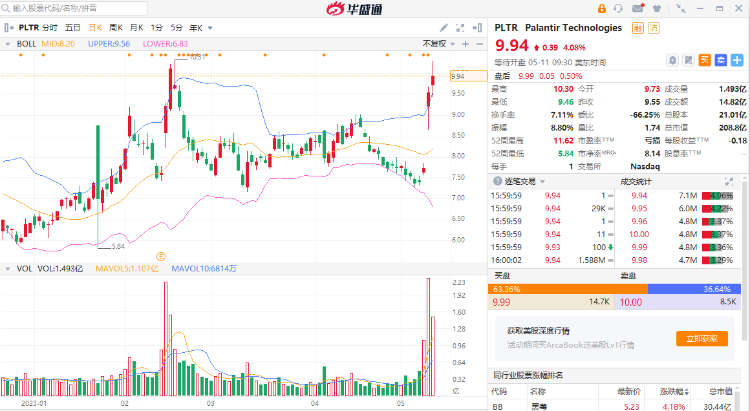Switch to the 周K weekly chart
Screen dimensions: 750x411
pyautogui.click(x=116, y=28)
